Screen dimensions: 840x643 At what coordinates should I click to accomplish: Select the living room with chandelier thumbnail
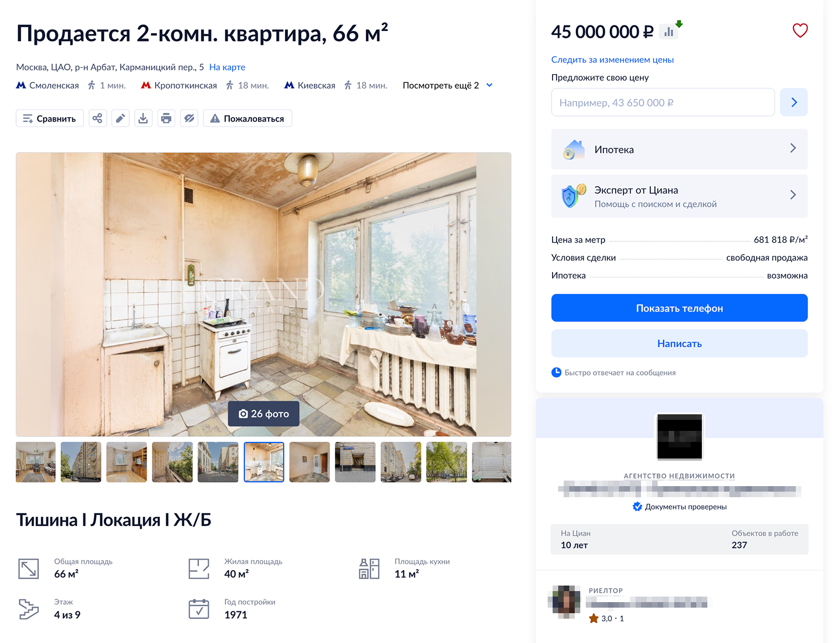[x=36, y=462]
